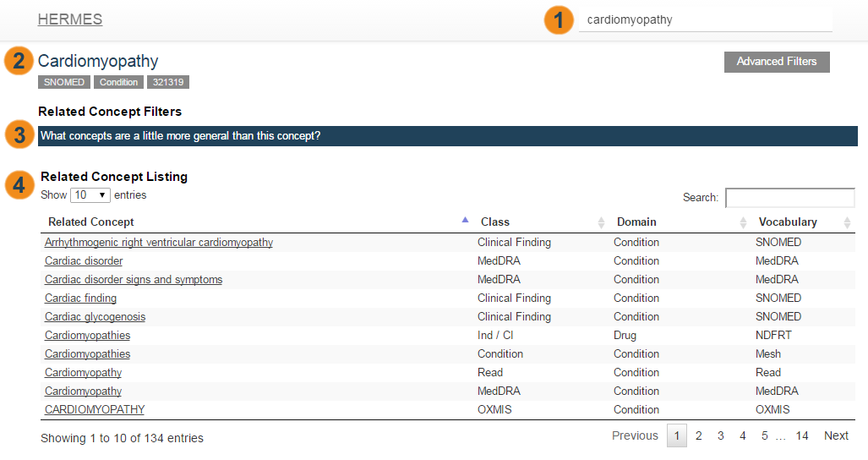This screenshot has height=460, width=868.
Task: Click Next page link
Action: click(836, 436)
